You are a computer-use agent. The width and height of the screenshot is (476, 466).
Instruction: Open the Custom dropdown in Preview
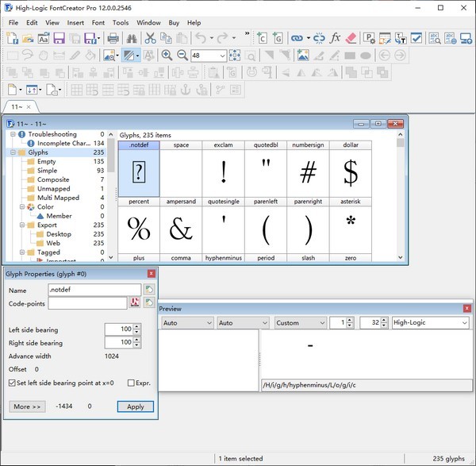tap(320, 323)
